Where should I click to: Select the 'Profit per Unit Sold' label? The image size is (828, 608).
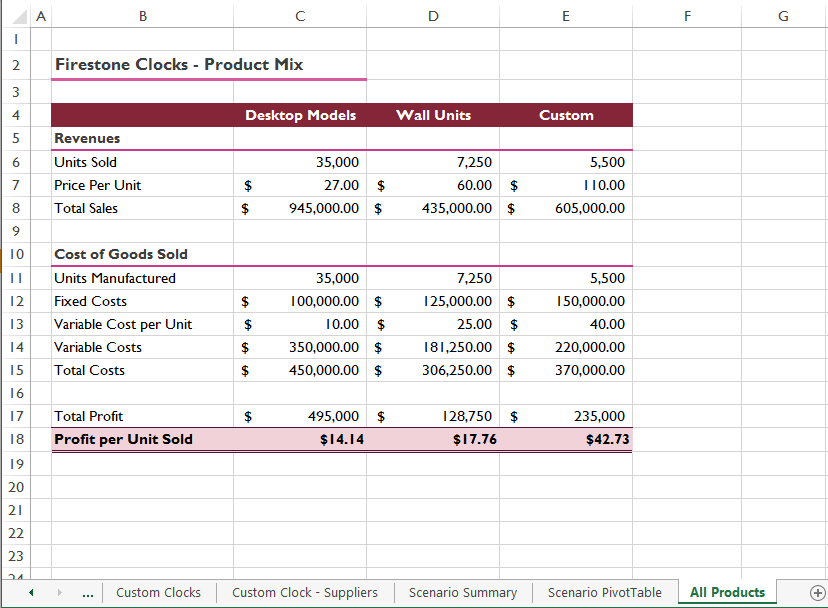143,439
